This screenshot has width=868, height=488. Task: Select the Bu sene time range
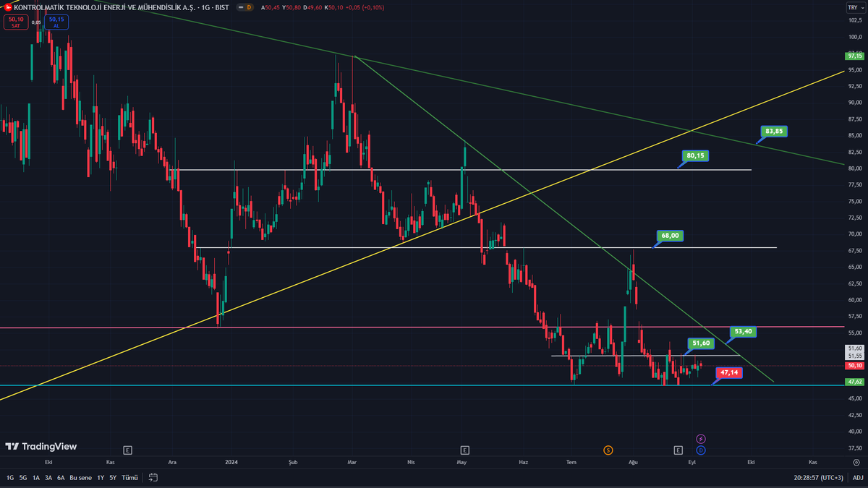[80, 478]
